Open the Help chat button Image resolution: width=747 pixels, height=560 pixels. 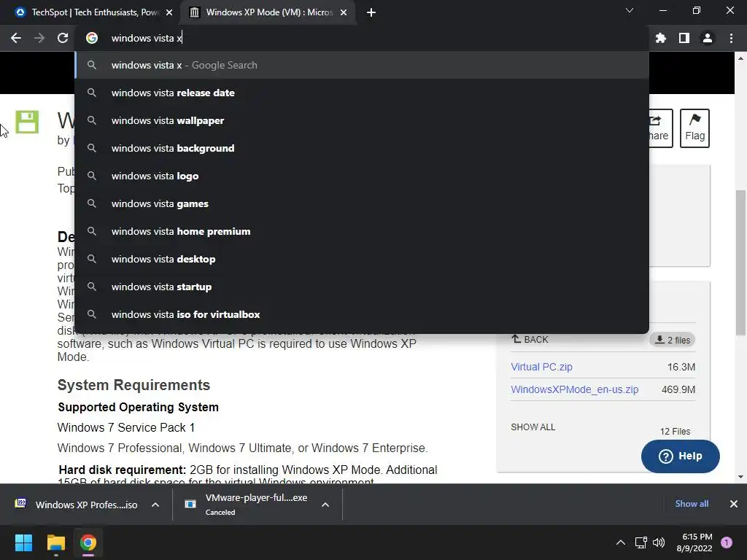click(681, 456)
